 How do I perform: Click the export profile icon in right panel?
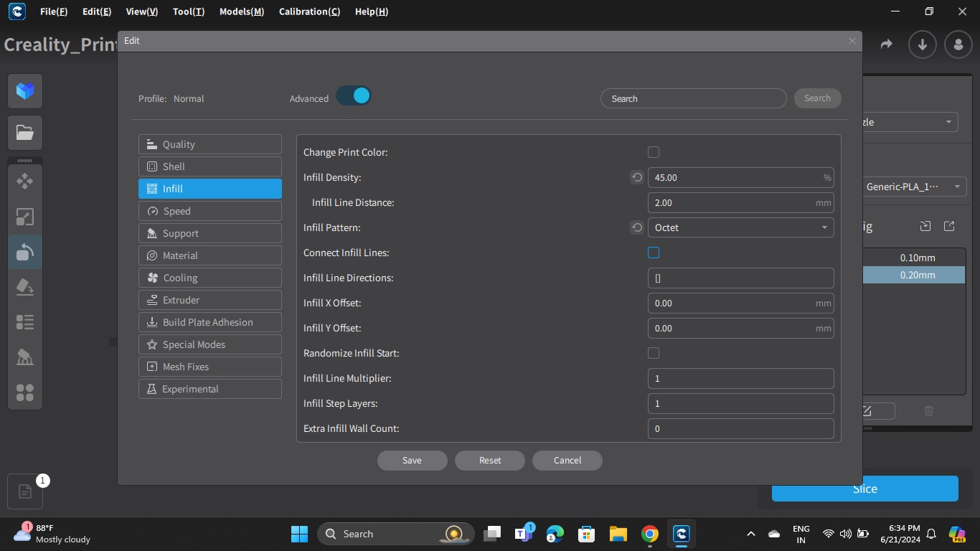pos(949,227)
